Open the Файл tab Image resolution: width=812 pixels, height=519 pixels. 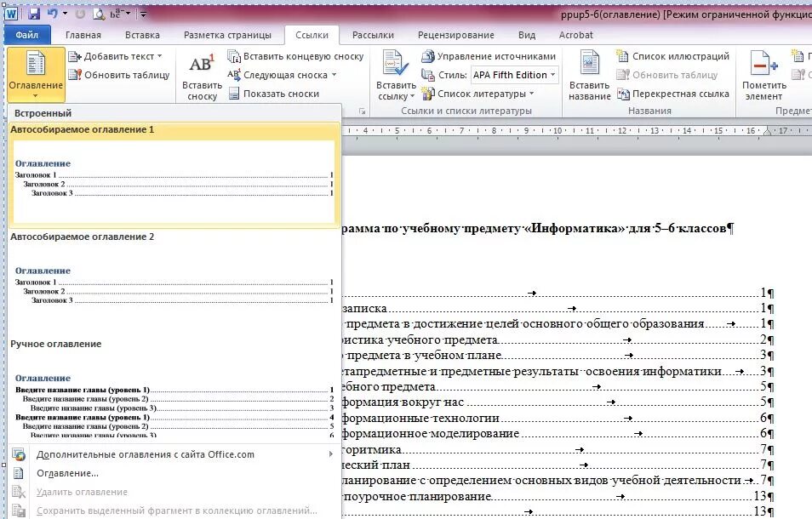point(27,35)
